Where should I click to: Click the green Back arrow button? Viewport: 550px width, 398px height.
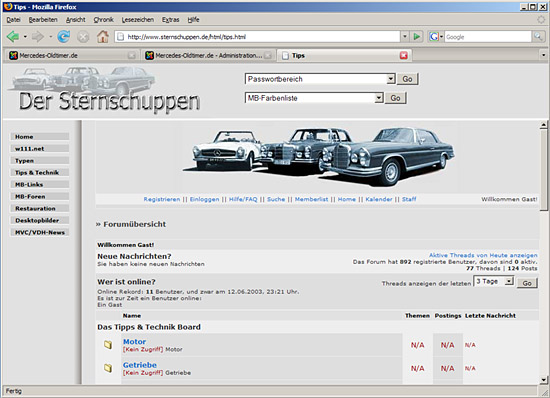pos(13,36)
